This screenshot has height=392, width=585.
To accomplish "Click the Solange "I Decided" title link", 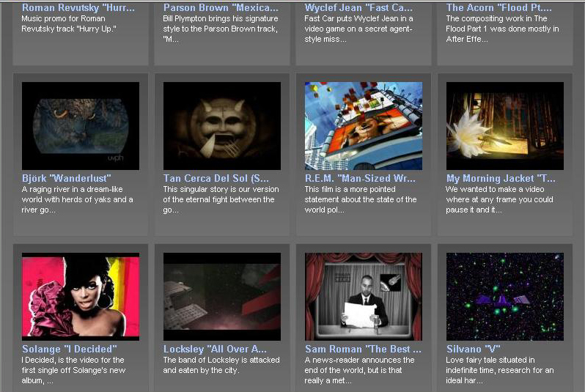I will pyautogui.click(x=70, y=349).
